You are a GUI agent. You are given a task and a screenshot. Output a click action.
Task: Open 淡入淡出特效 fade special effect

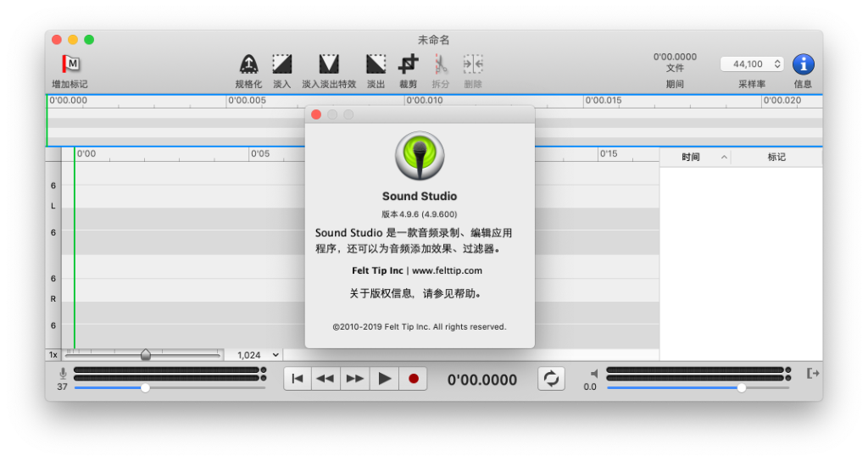tap(329, 64)
